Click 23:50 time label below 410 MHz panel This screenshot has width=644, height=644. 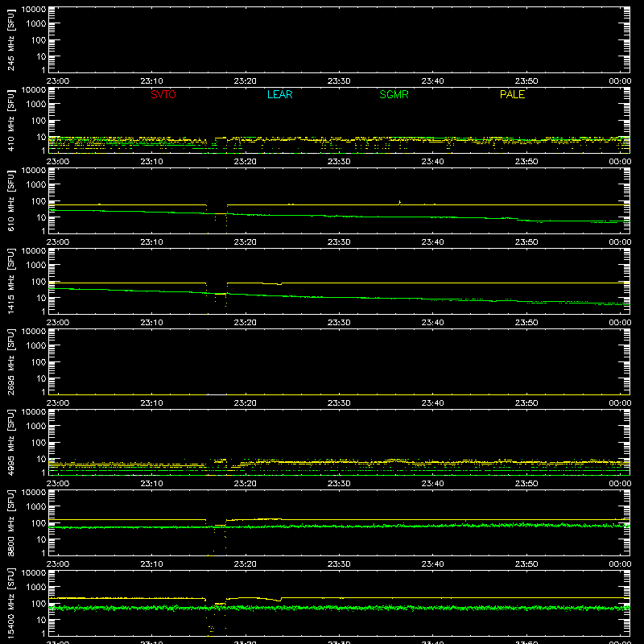coord(526,162)
